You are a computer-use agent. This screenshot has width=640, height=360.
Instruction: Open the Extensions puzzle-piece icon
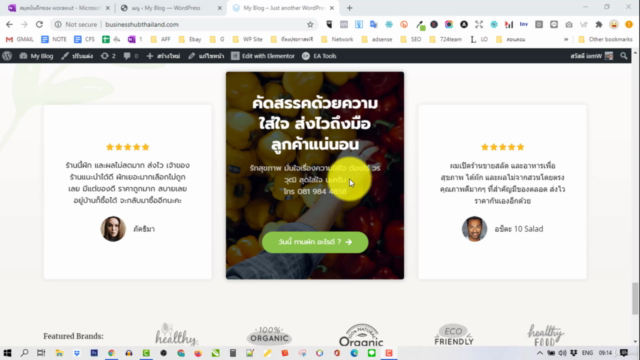[599, 24]
